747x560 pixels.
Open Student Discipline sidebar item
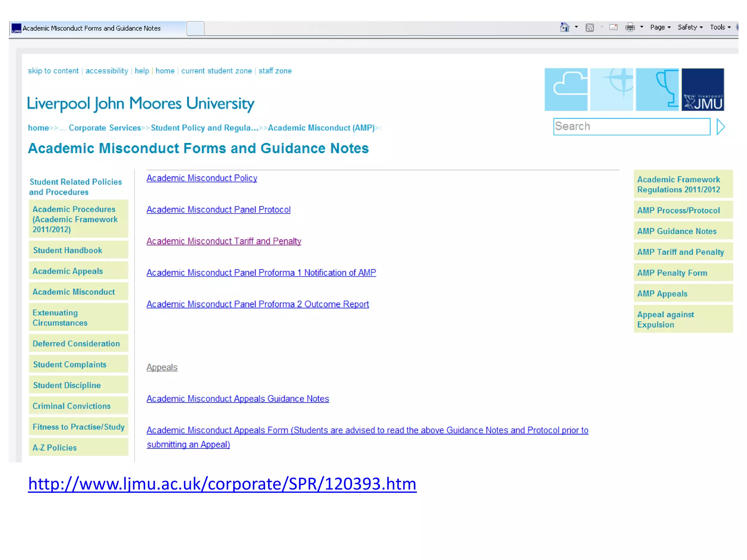[x=78, y=385]
